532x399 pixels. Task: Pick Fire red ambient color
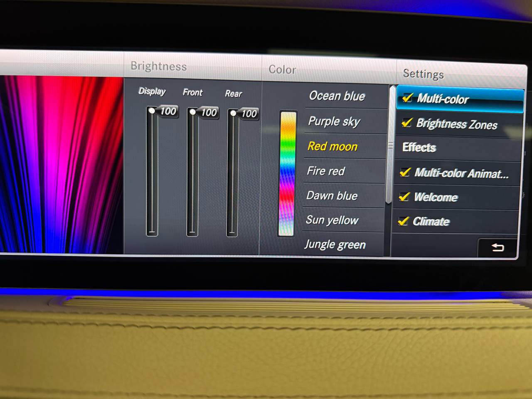[326, 171]
